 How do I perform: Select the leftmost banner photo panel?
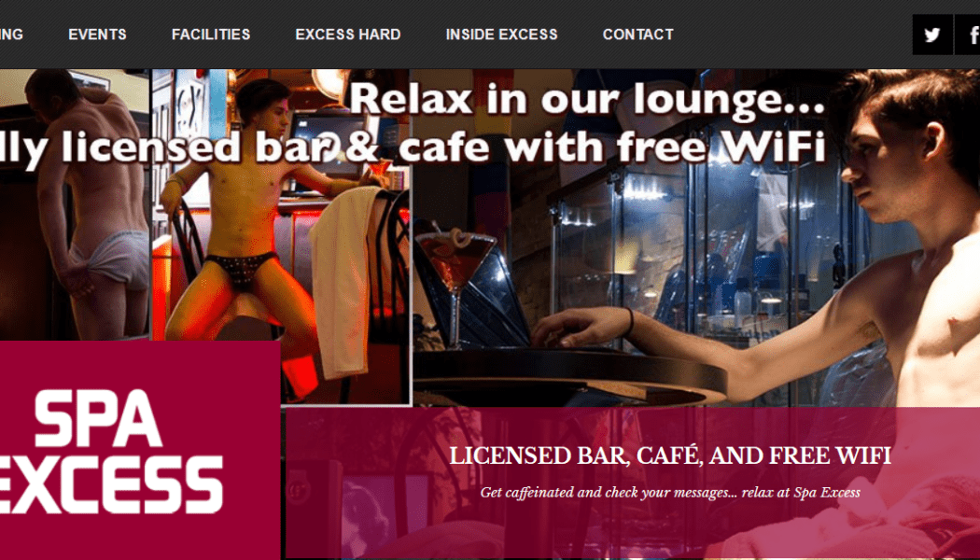(x=75, y=205)
